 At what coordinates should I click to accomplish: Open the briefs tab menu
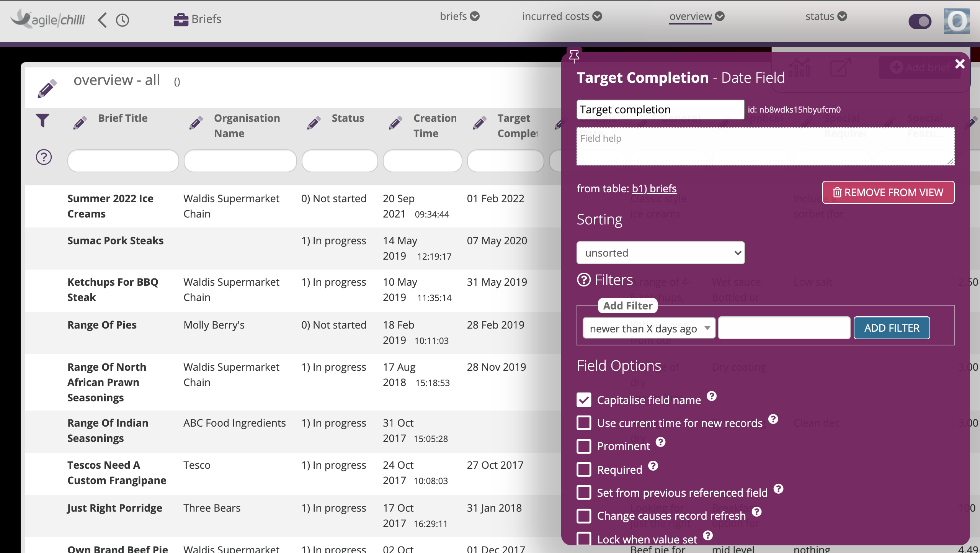coord(459,16)
